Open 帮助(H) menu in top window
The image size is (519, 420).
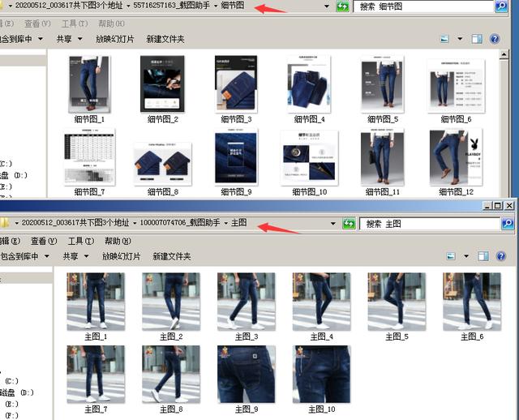pos(112,24)
